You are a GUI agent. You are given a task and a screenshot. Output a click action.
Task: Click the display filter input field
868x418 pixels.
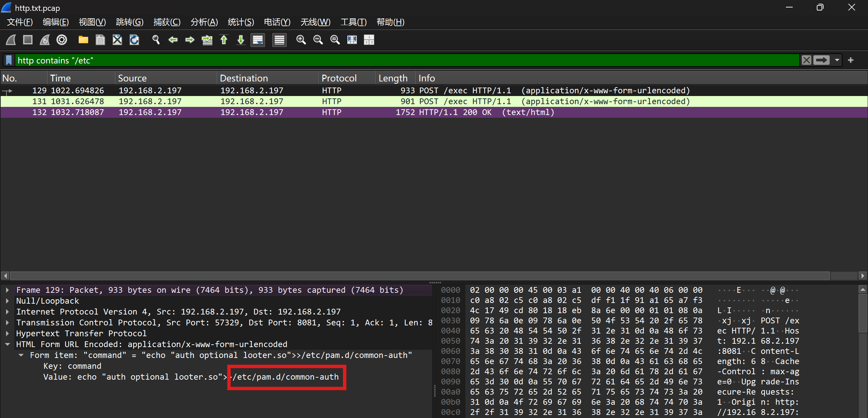407,60
